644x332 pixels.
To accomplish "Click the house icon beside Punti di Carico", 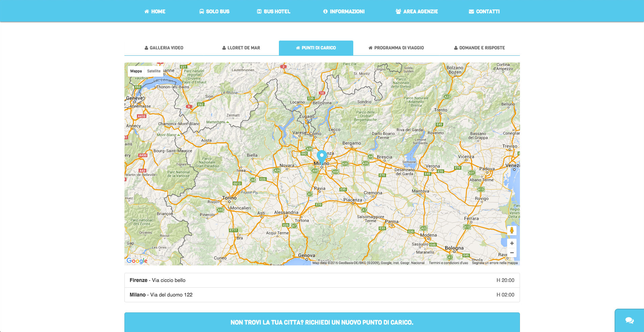I will pos(298,48).
